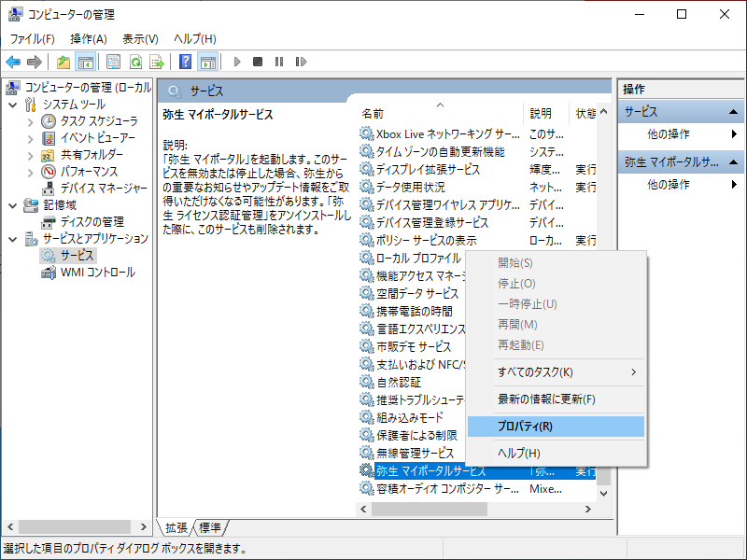Image resolution: width=747 pixels, height=560 pixels.
Task: Open 他の操作 submenu under サービス
Action: 681,134
